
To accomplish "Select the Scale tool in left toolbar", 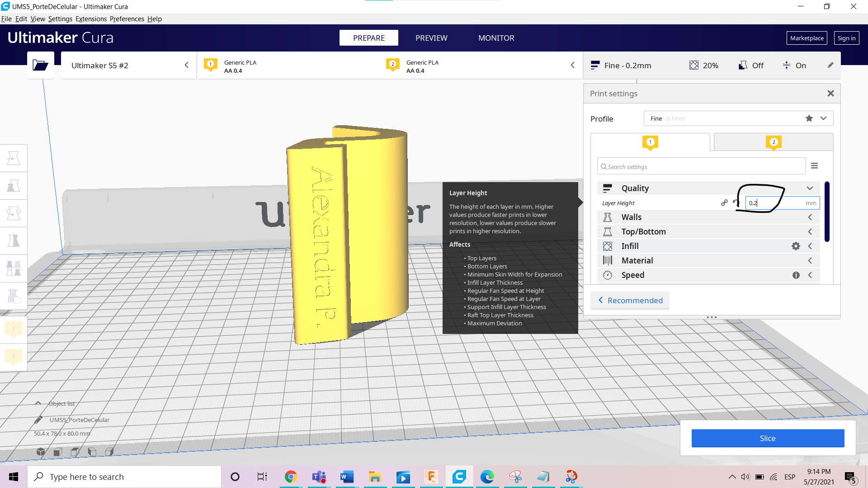I will (14, 186).
